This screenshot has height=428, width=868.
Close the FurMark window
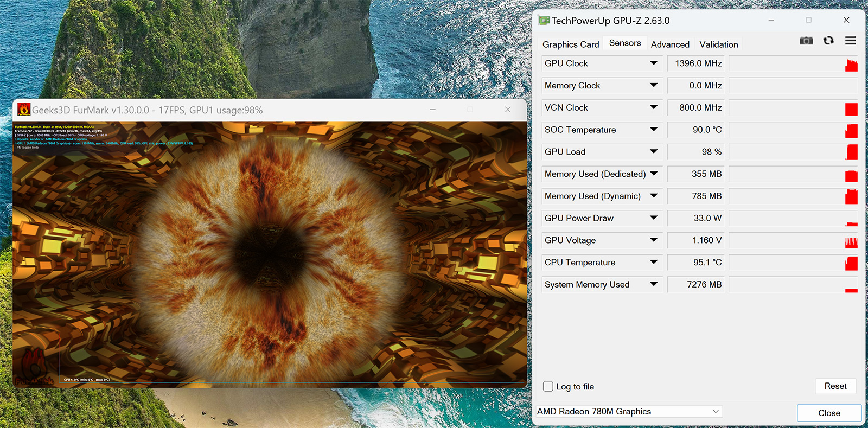(x=508, y=110)
